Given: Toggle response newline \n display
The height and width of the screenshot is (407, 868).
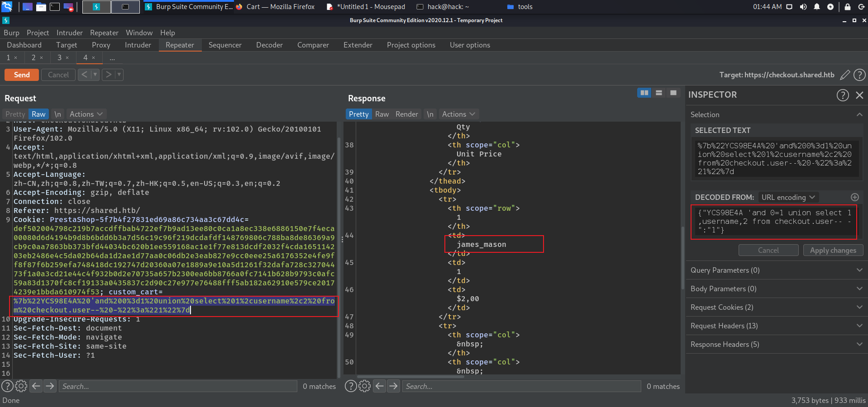Looking at the screenshot, I should pyautogui.click(x=430, y=114).
